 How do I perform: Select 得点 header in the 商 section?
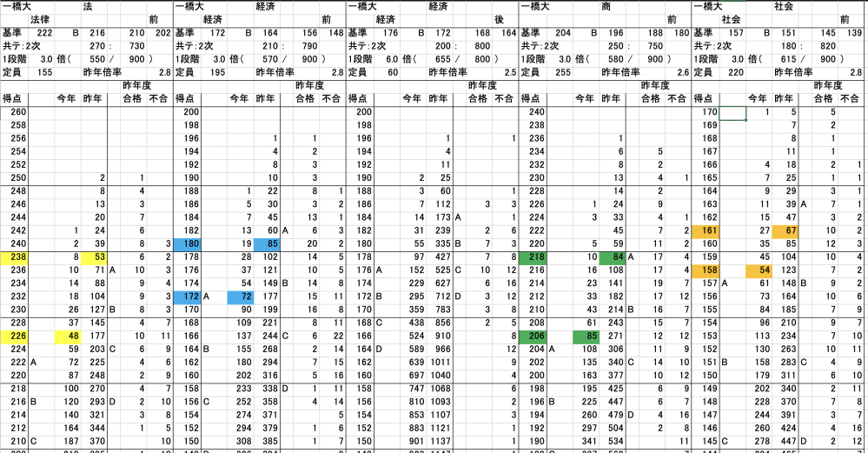coord(530,98)
